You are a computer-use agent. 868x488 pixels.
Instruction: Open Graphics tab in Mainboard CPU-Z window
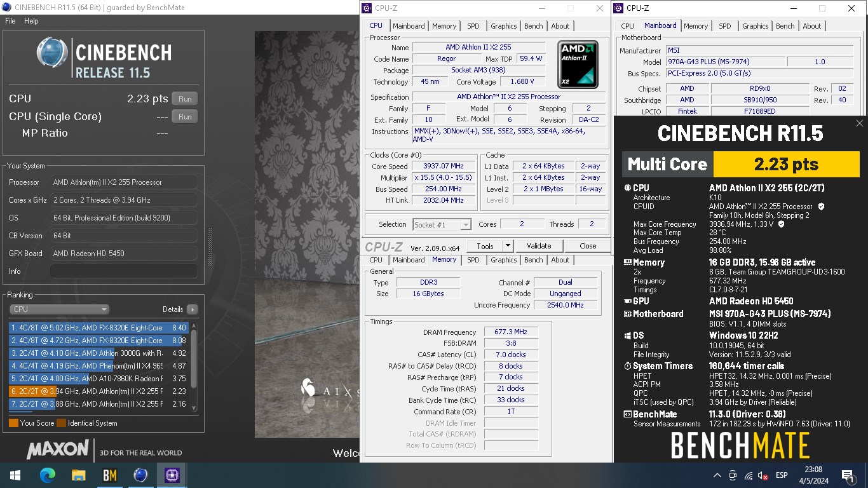click(756, 26)
